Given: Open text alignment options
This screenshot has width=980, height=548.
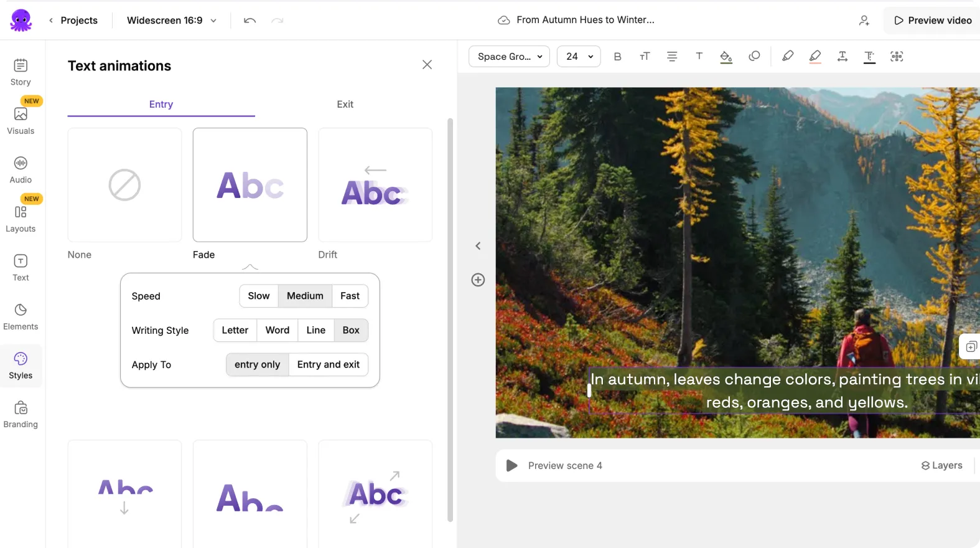Looking at the screenshot, I should click(672, 57).
